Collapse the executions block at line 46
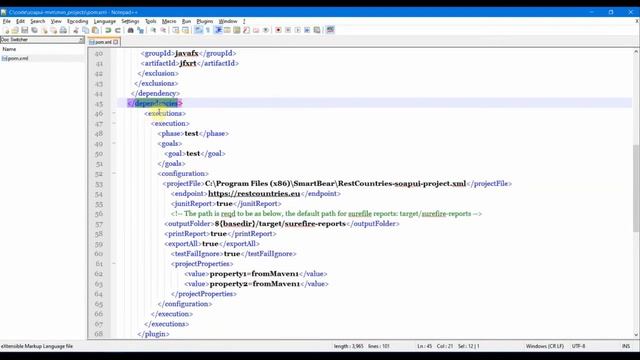Screen dimensions: 640x360 (x=114, y=113)
